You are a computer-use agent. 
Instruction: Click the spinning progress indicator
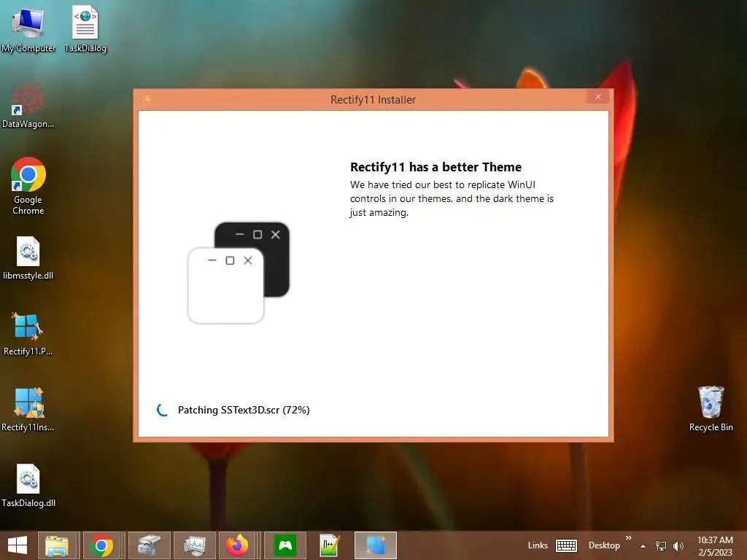coord(163,410)
